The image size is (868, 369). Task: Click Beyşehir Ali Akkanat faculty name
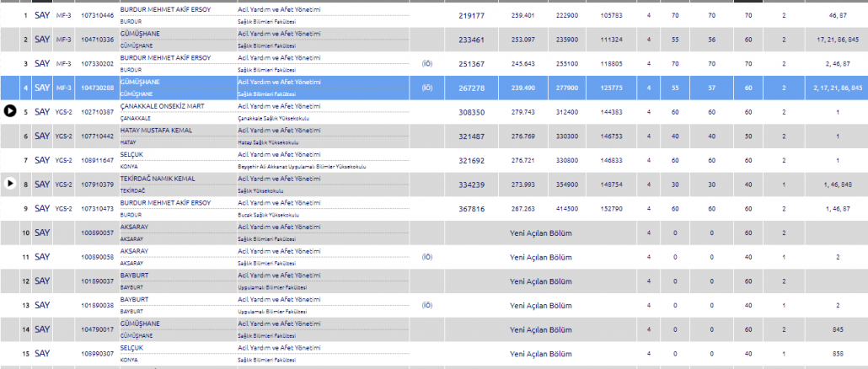pos(302,167)
